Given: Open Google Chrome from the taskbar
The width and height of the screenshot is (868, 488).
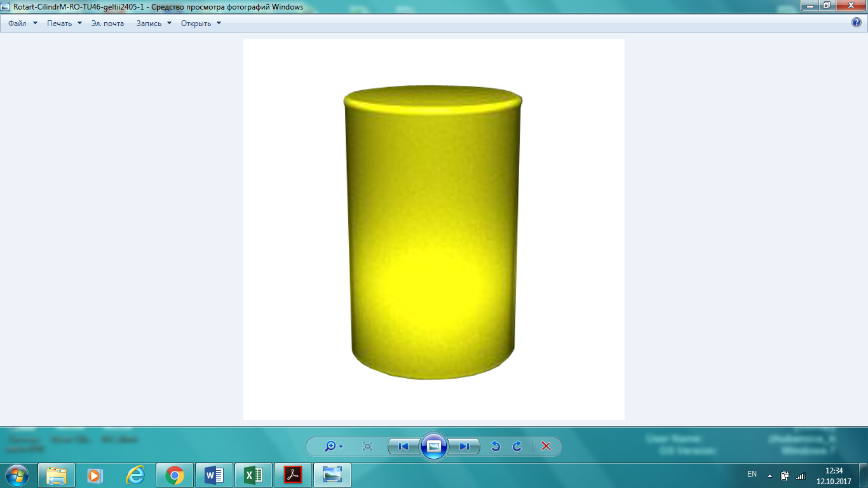Looking at the screenshot, I should click(175, 475).
